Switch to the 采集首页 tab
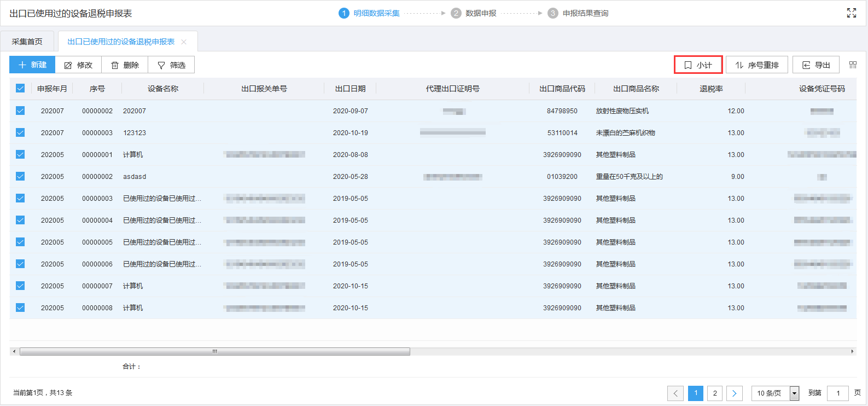Screen dimensions: 868x406 27,42
